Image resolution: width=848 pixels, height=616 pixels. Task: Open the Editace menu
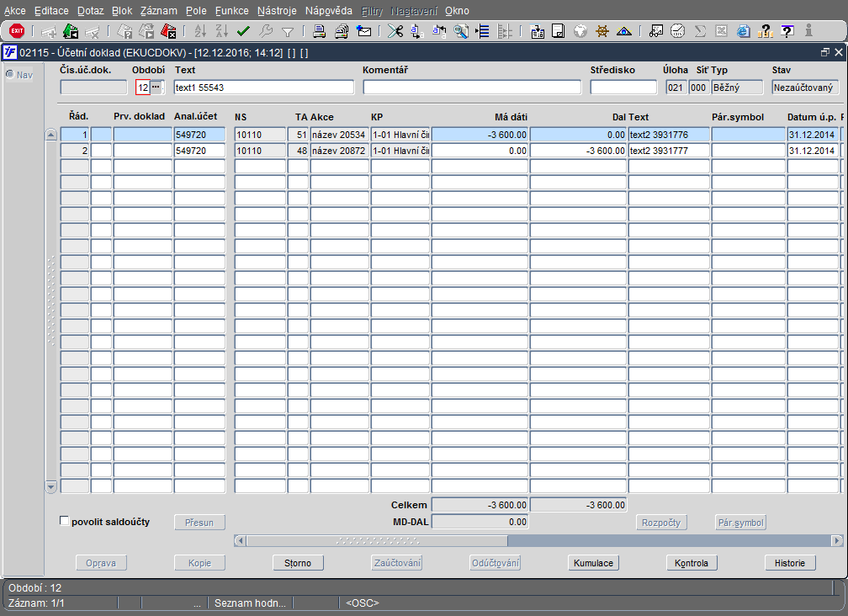click(51, 10)
